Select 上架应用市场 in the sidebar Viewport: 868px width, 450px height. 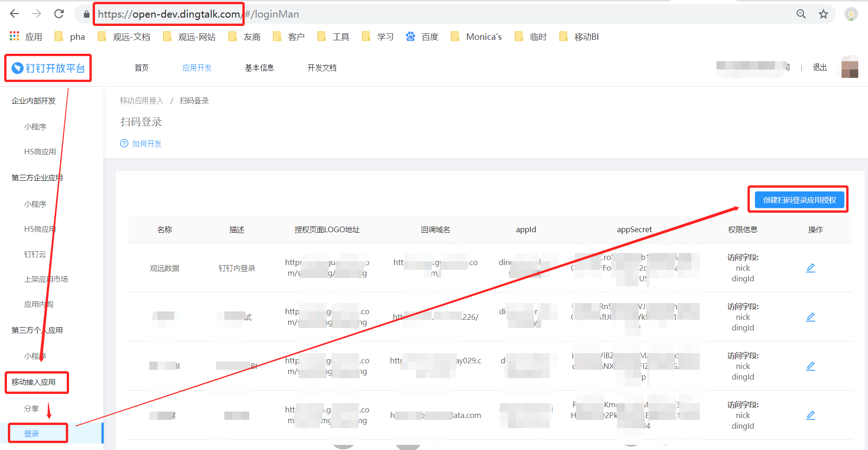pyautogui.click(x=46, y=279)
